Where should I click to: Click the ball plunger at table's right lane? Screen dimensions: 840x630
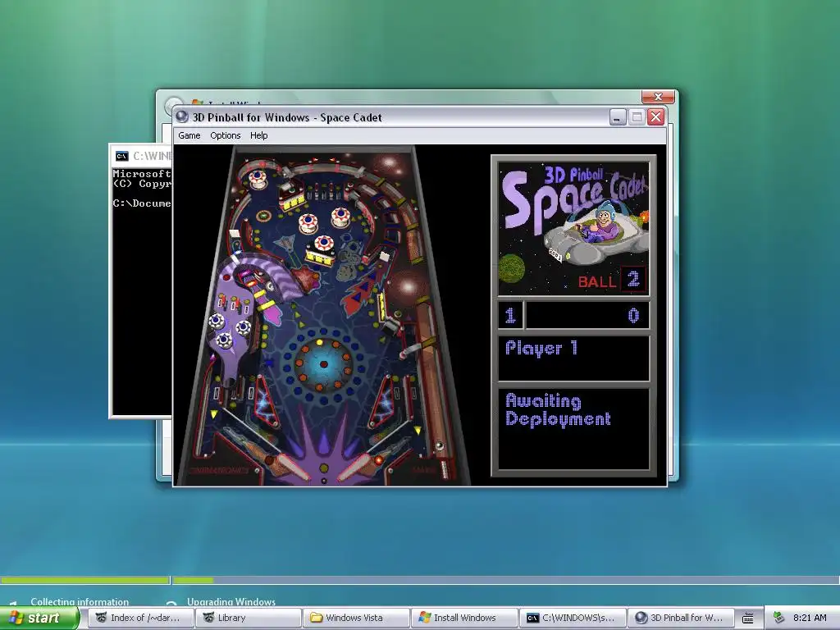point(444,468)
